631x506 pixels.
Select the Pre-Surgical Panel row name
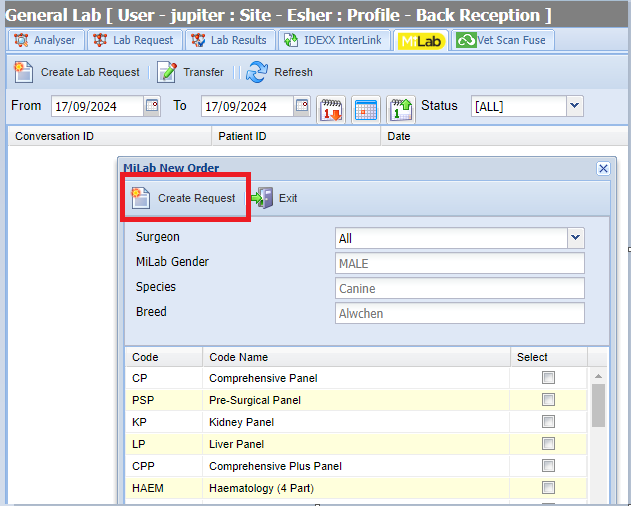click(255, 400)
